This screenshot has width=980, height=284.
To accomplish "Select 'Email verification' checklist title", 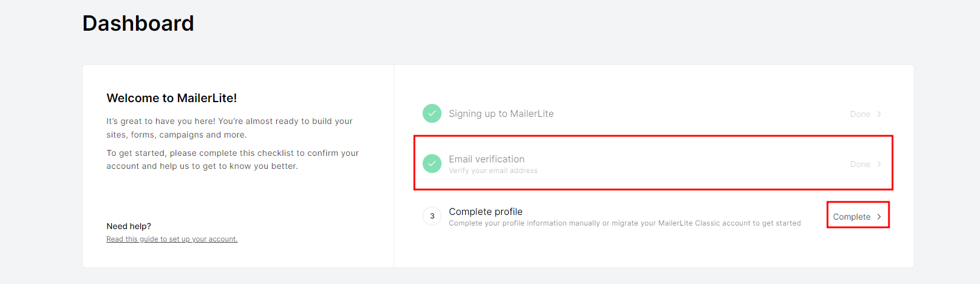I will coord(486,159).
